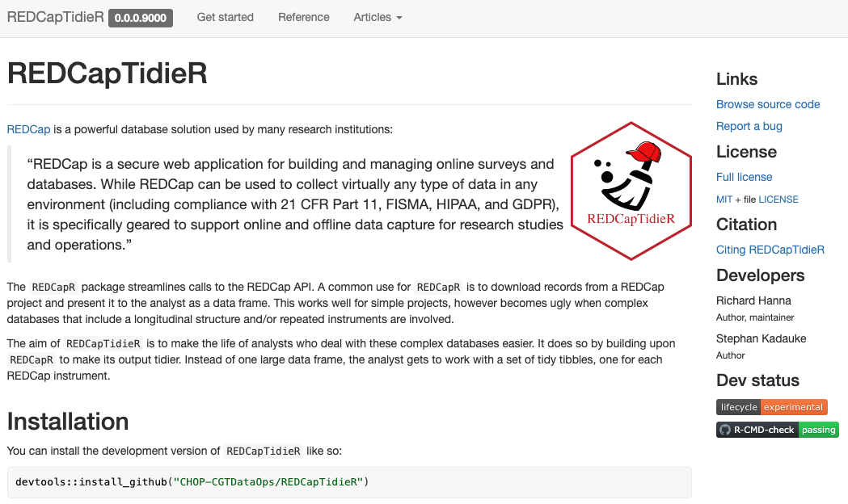This screenshot has width=848, height=504.
Task: Go to the Reference page
Action: click(x=303, y=17)
